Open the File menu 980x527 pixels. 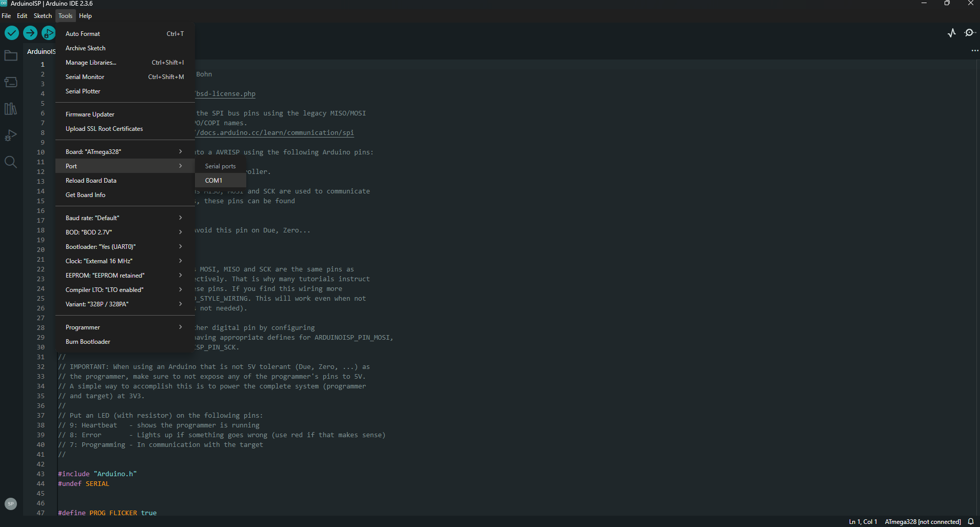(6, 16)
